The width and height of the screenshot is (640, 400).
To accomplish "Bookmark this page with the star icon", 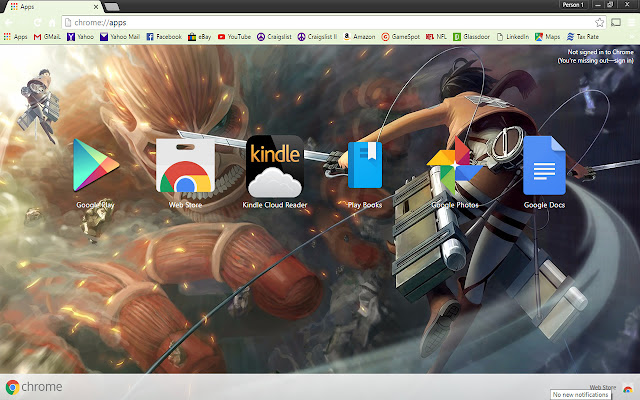I will pos(599,22).
